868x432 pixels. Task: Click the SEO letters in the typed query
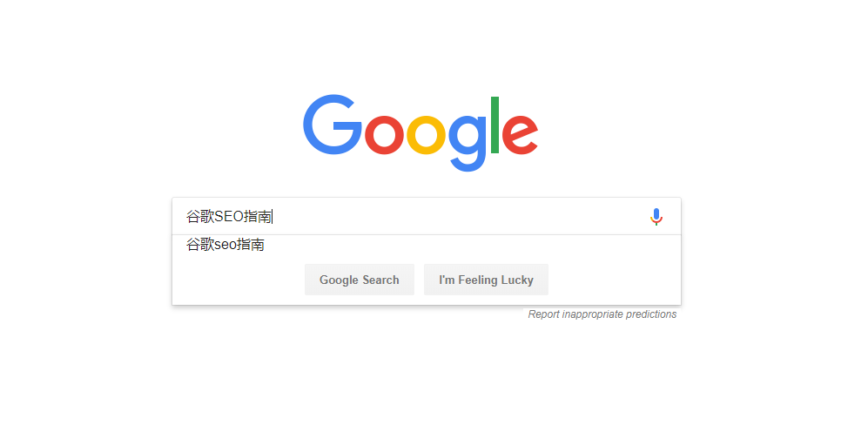[x=229, y=217]
